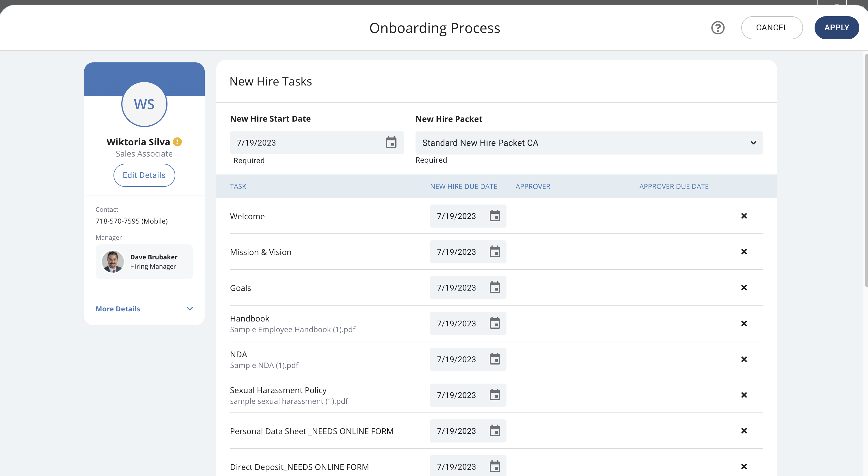Open calendar icon for Sexual Harassment Policy
This screenshot has height=476, width=868.
coord(495,395)
